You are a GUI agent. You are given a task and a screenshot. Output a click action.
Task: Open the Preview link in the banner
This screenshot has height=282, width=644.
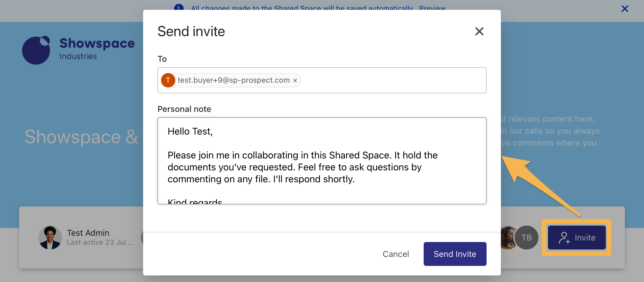click(432, 9)
